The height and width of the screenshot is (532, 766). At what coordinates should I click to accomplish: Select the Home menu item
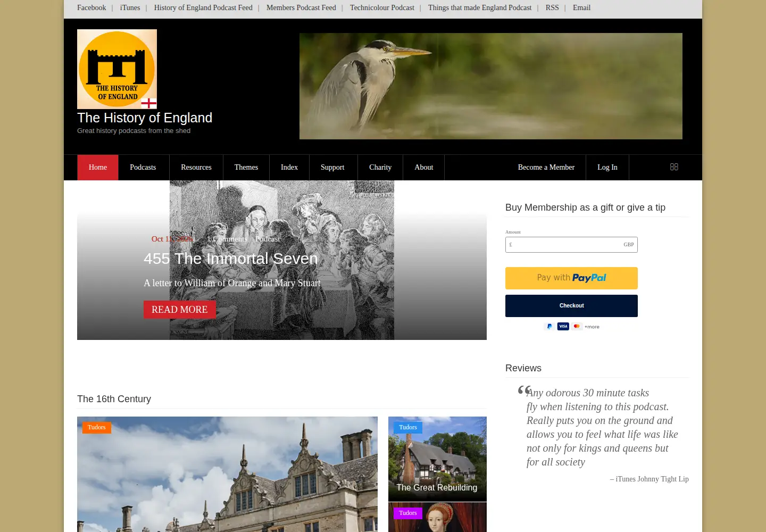tap(98, 167)
